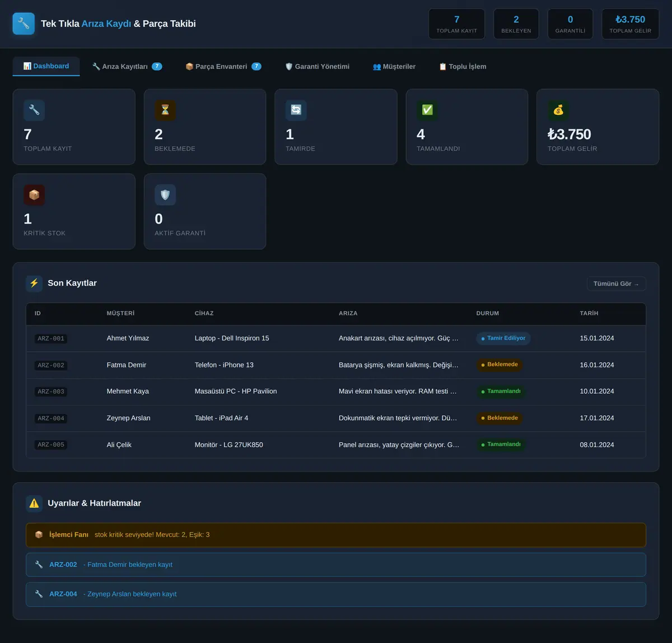Click the box icon in İşlemci Fanı alert
Viewport: 672px width, 643px height.
pos(39,535)
